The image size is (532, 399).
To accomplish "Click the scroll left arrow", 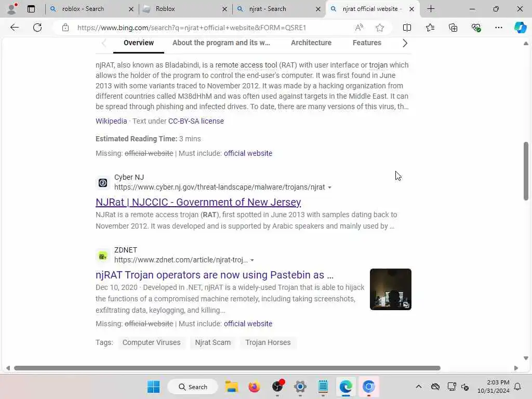I will click(x=8, y=368).
